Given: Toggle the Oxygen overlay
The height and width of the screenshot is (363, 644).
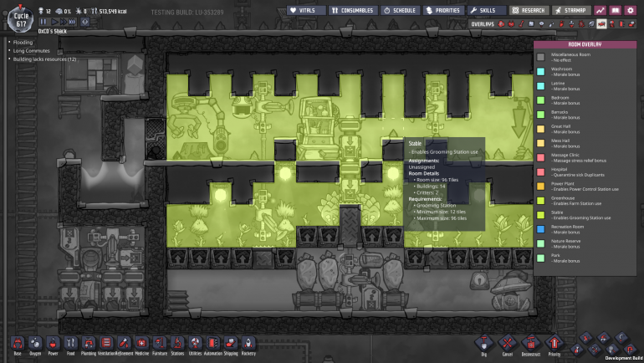Looking at the screenshot, I should click(501, 24).
